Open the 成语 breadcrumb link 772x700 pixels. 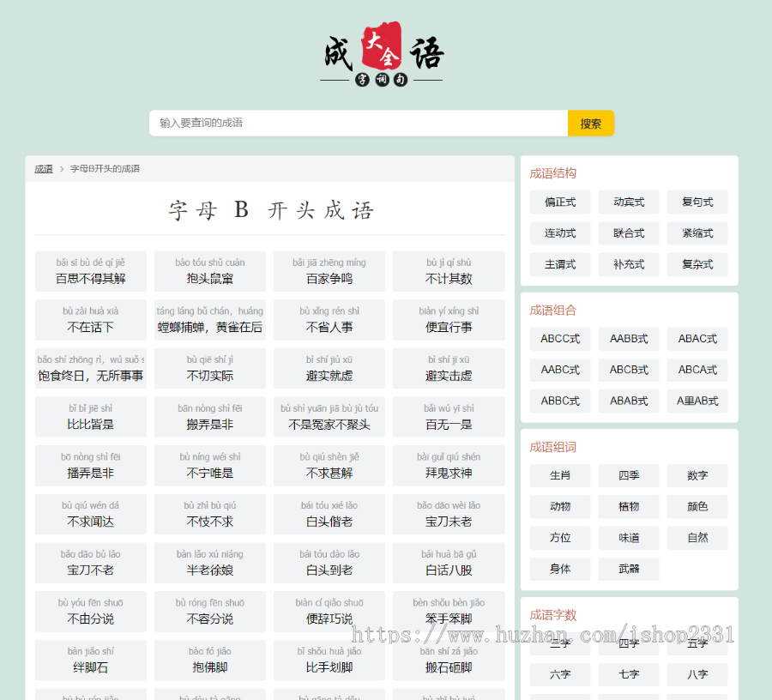point(44,169)
